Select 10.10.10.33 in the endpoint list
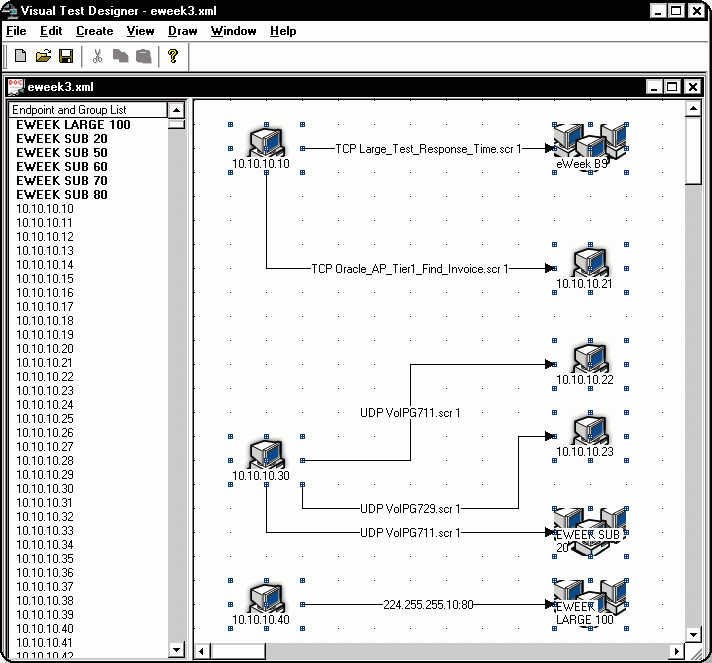712x663 pixels. (45, 531)
